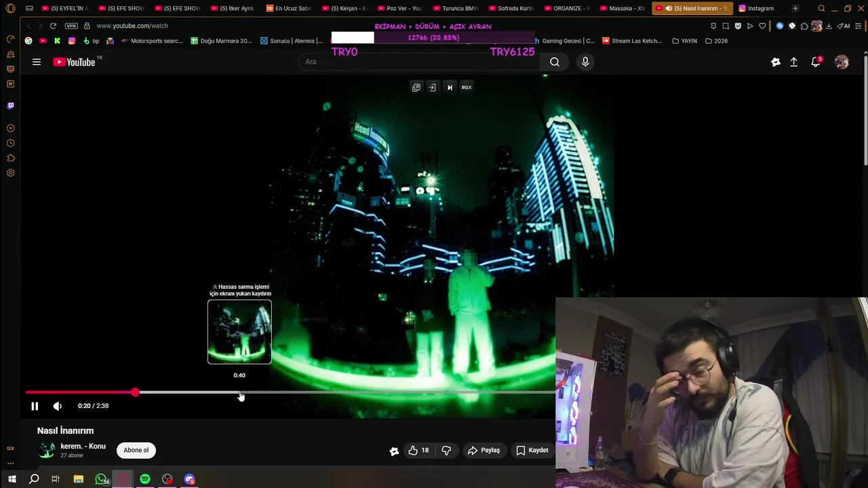Image resolution: width=868 pixels, height=488 pixels.
Task: Click the star badge icon beside upload
Action: [x=776, y=62]
